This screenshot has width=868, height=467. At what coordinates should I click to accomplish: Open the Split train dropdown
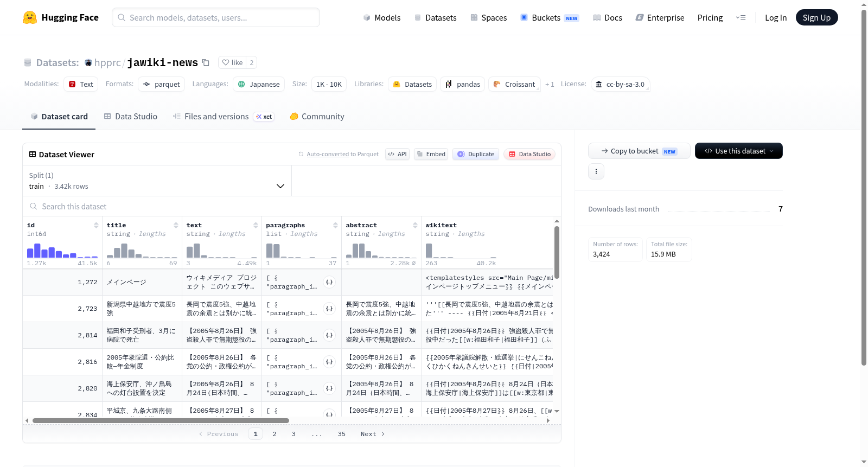click(x=157, y=181)
